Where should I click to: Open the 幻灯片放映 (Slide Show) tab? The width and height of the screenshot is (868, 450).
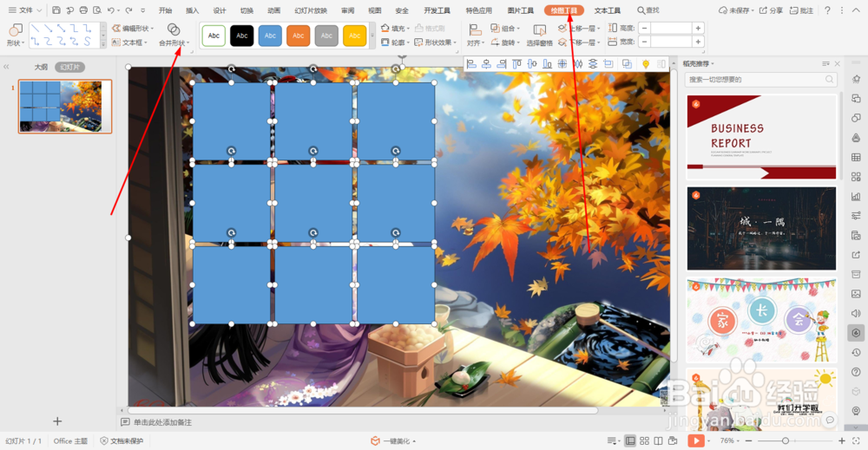click(311, 10)
